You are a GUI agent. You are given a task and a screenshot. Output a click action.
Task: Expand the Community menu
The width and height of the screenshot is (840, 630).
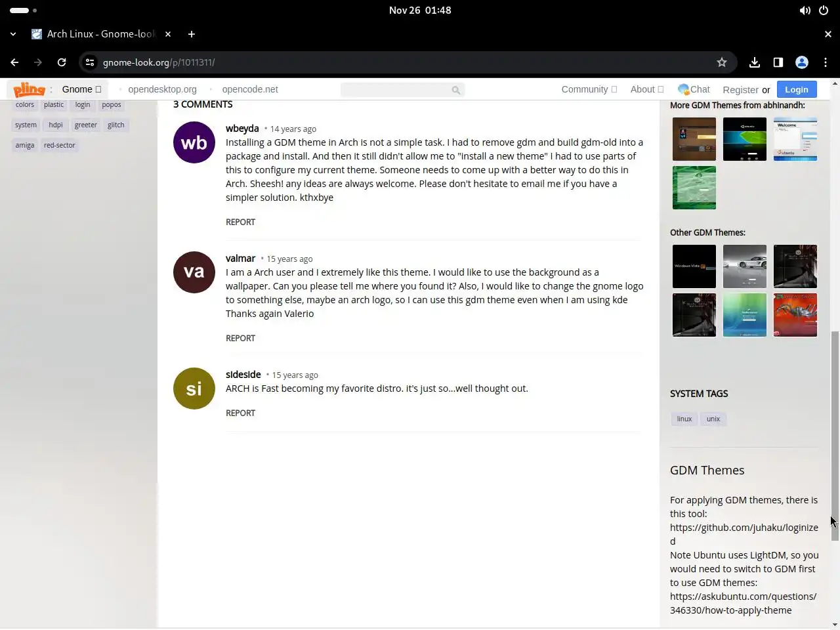point(589,89)
